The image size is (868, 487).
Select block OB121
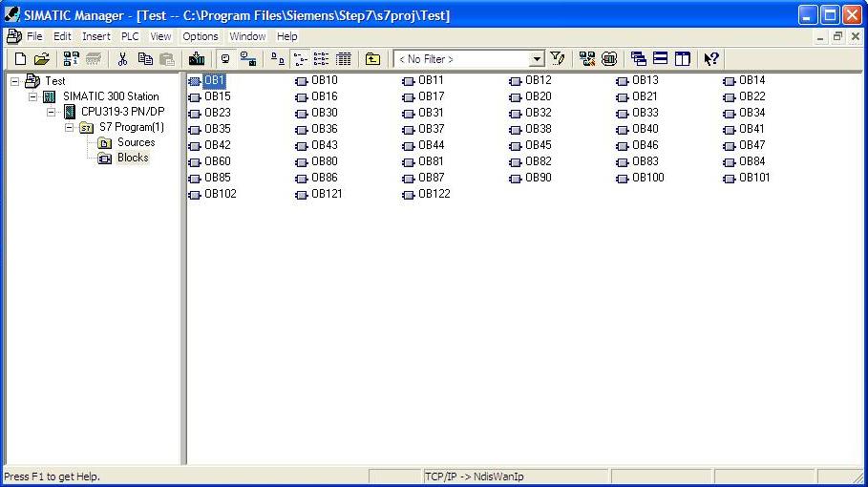(327, 194)
